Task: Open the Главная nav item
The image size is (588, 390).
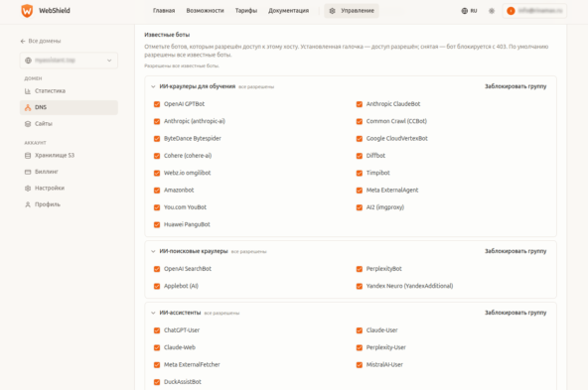Action: pyautogui.click(x=164, y=11)
